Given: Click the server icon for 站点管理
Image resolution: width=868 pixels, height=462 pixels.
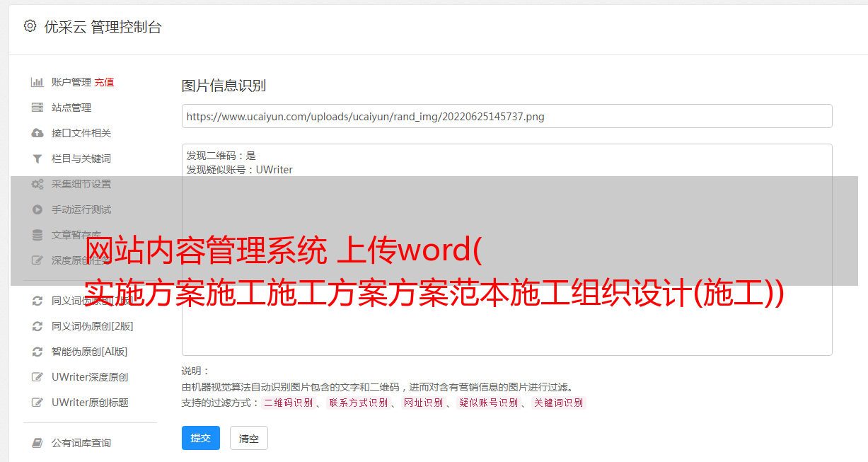Looking at the screenshot, I should pyautogui.click(x=37, y=108).
